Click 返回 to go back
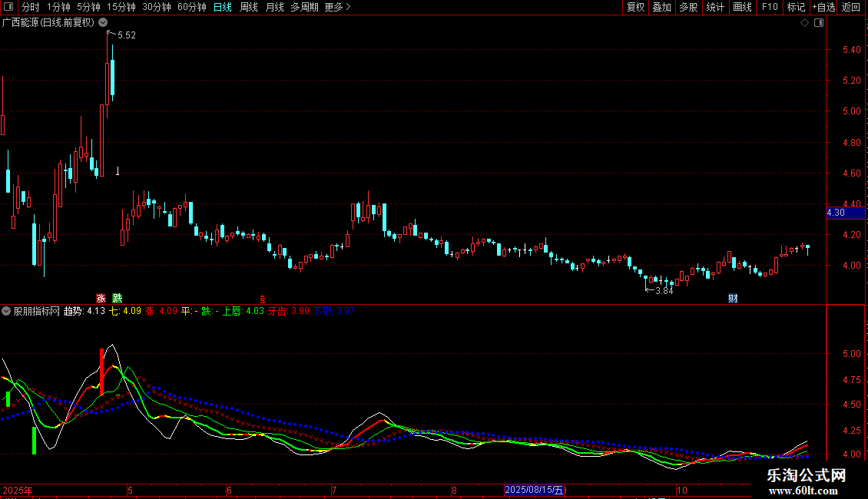 [x=851, y=7]
